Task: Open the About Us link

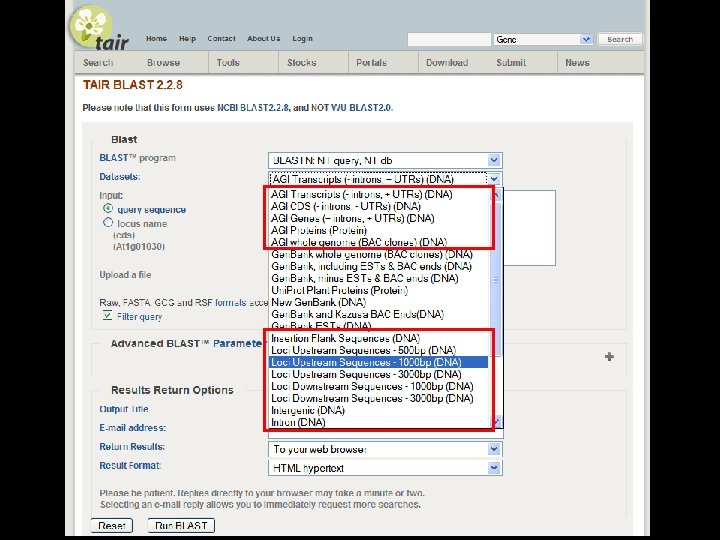Action: tap(264, 39)
